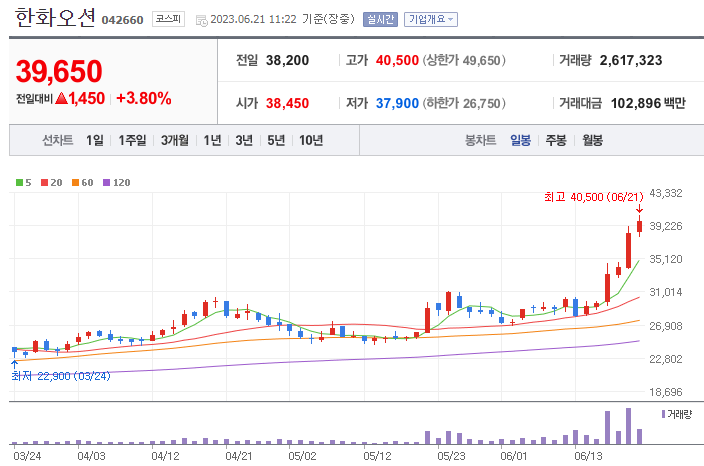Click the 고가 value 40,500 in the summary row
The width and height of the screenshot is (704, 466).
coord(397,60)
